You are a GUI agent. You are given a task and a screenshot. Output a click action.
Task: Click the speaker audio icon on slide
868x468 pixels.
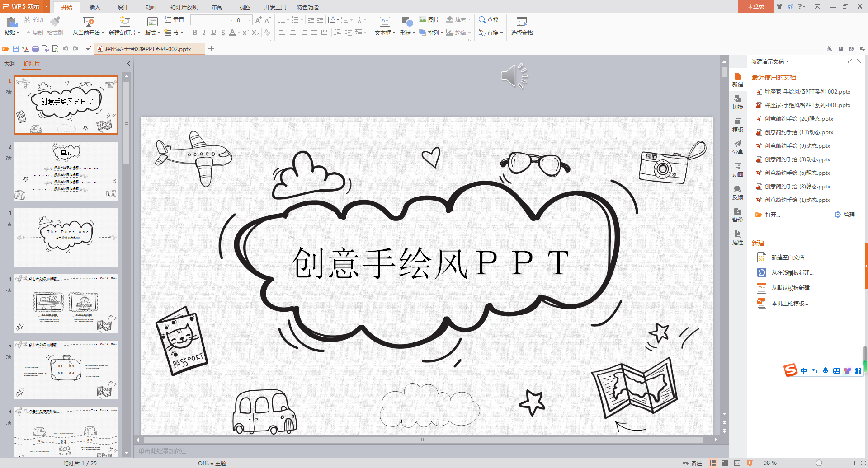[x=514, y=75]
